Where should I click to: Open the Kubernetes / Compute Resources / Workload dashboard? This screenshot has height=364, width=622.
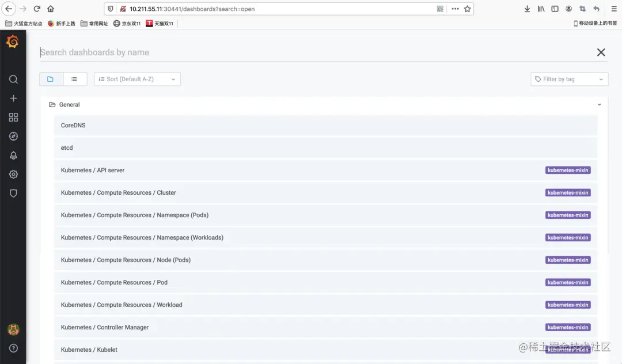[325, 305]
